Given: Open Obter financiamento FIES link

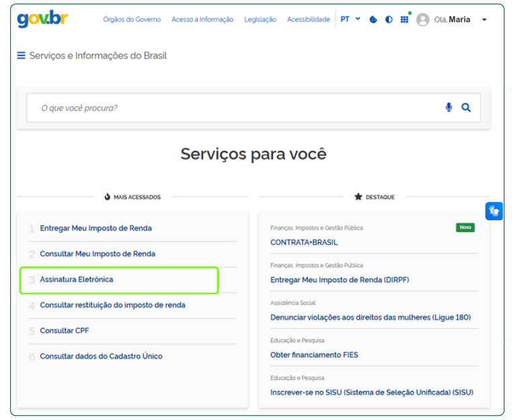Looking at the screenshot, I should tap(314, 355).
